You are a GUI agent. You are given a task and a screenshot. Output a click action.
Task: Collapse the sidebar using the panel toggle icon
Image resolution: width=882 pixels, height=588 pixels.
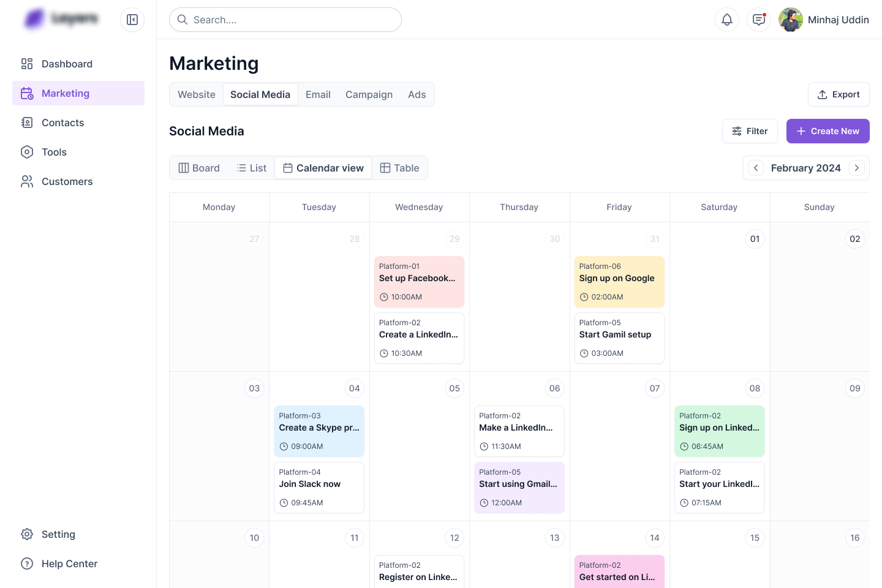(x=132, y=20)
